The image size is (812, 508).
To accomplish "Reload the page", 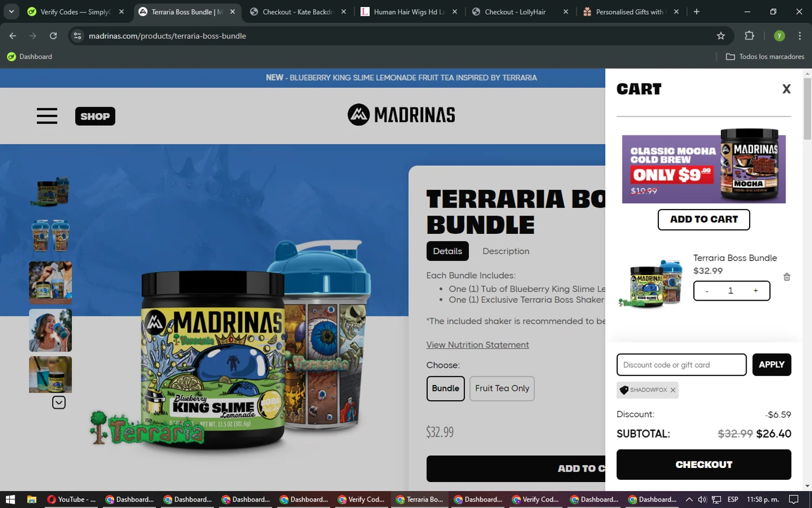I will click(53, 36).
